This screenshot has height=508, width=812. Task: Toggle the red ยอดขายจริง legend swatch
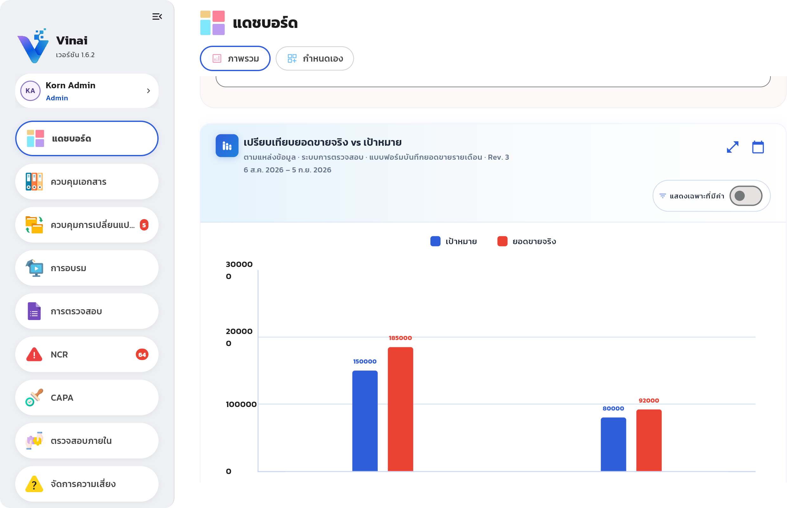[x=502, y=241]
